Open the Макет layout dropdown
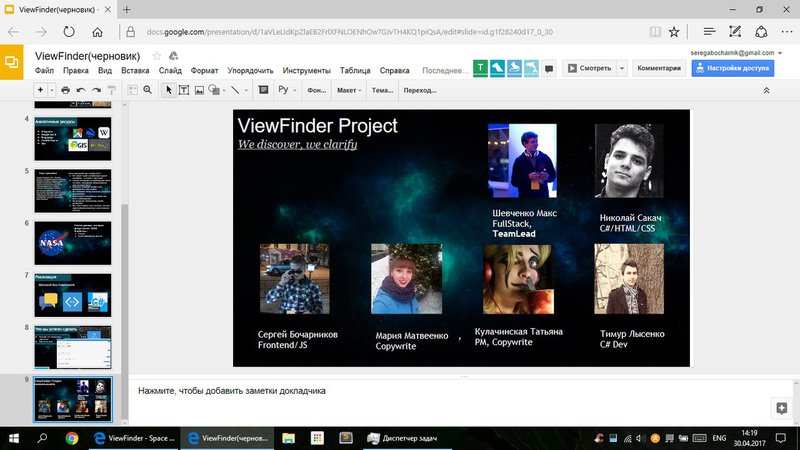Screen dimensions: 800x450 point(349,90)
